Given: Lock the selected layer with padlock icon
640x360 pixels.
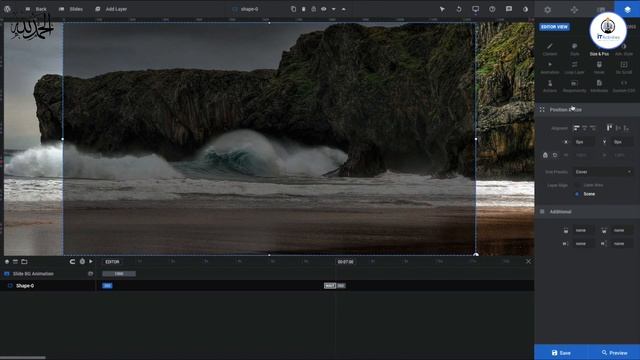Looking at the screenshot, I should [313, 9].
